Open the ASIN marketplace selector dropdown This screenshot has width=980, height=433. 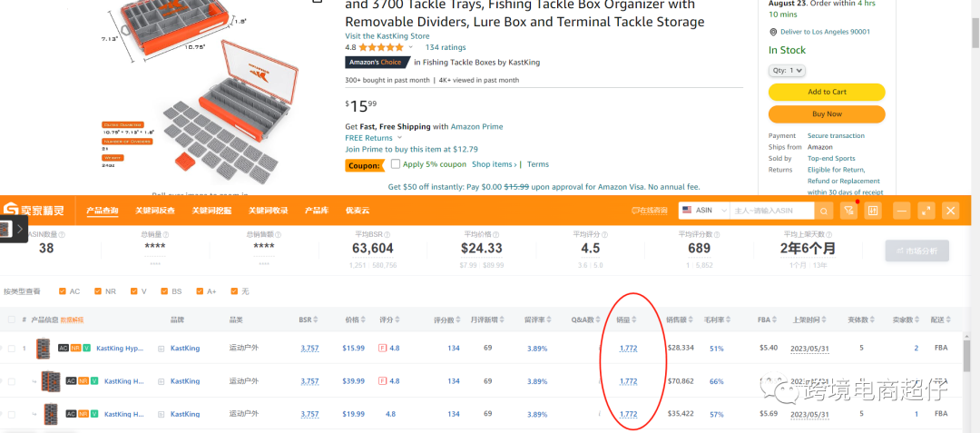[702, 211]
